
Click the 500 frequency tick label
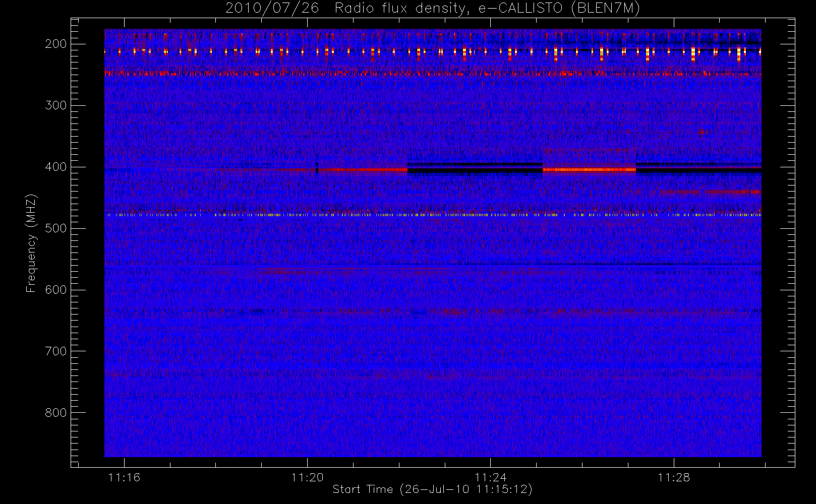pos(56,228)
